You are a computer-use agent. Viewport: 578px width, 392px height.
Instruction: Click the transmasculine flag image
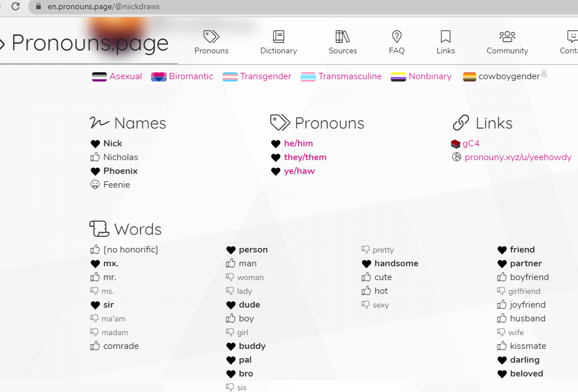[308, 76]
